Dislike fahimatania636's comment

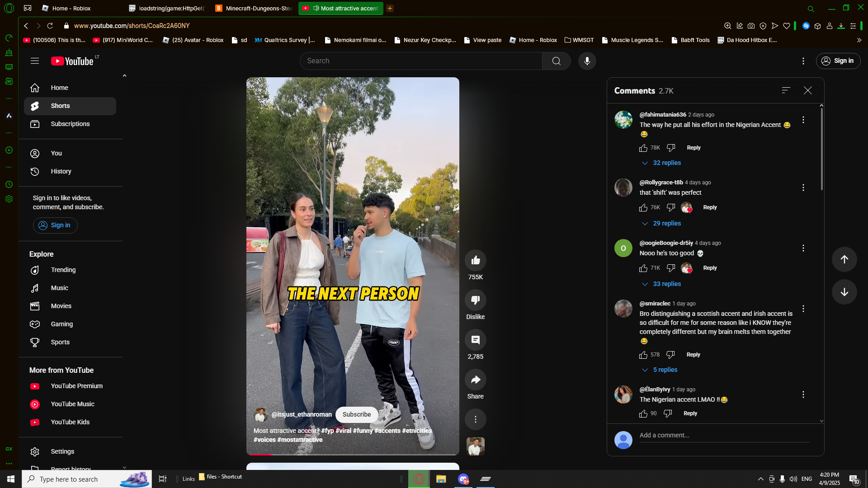pos(671,148)
